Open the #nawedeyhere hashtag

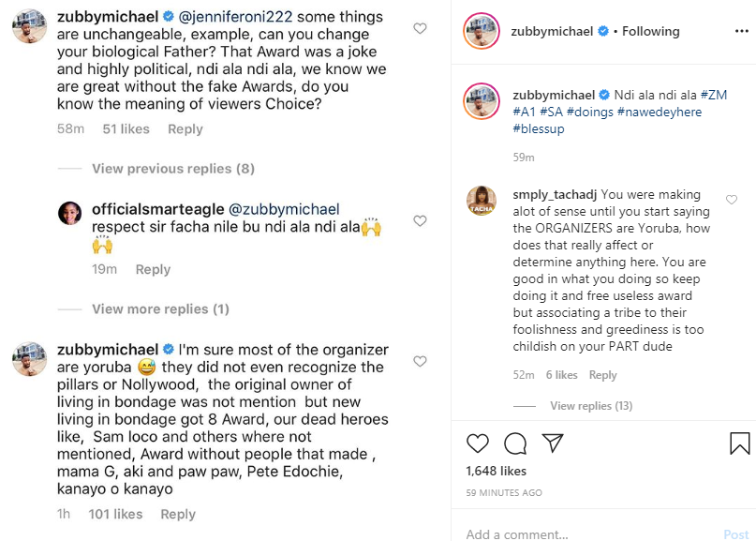point(659,113)
